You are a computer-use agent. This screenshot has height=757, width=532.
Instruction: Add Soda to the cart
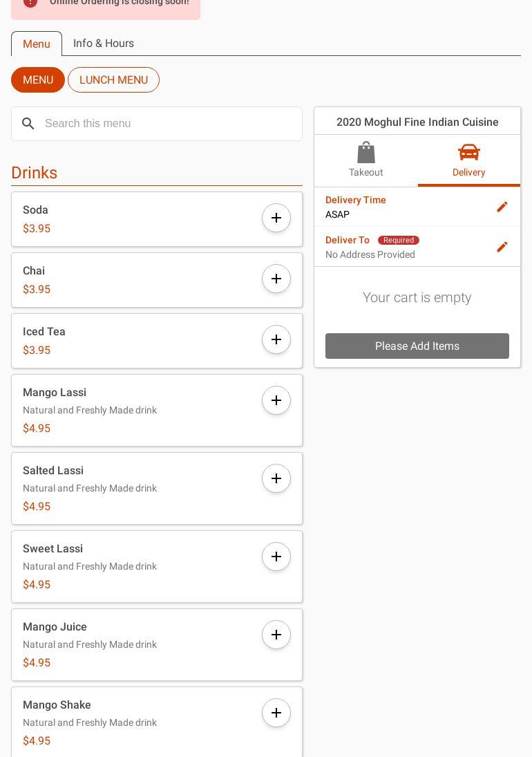[x=276, y=218]
